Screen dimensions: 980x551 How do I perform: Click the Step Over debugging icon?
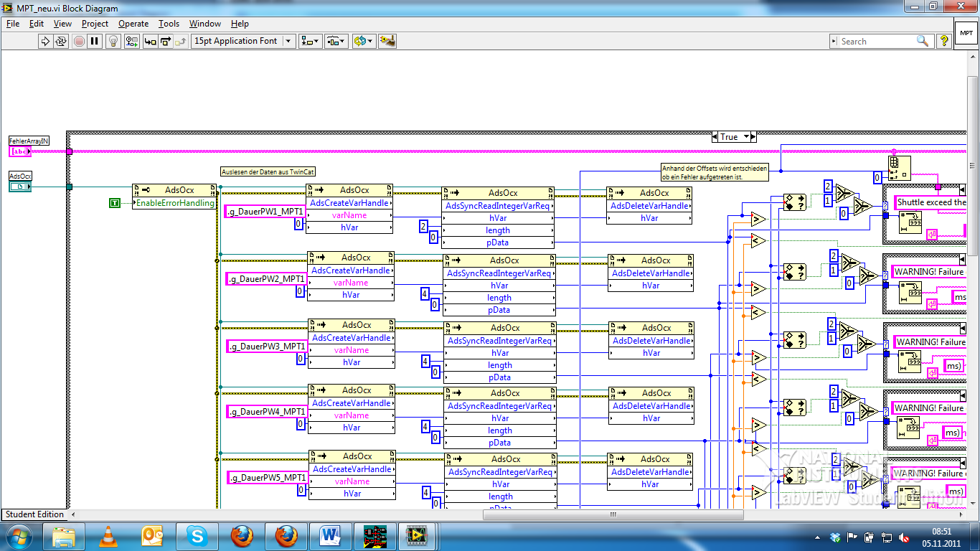click(165, 42)
